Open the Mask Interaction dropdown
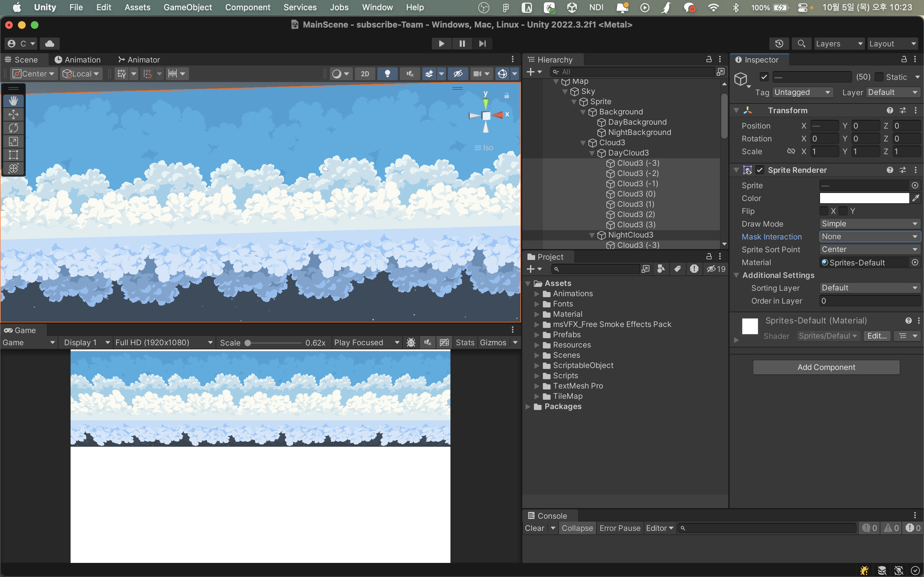Screen dimensions: 924x577 click(x=869, y=237)
